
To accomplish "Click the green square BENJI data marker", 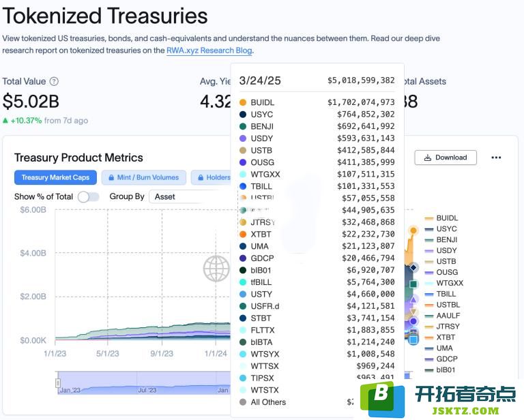I will pyautogui.click(x=413, y=284).
